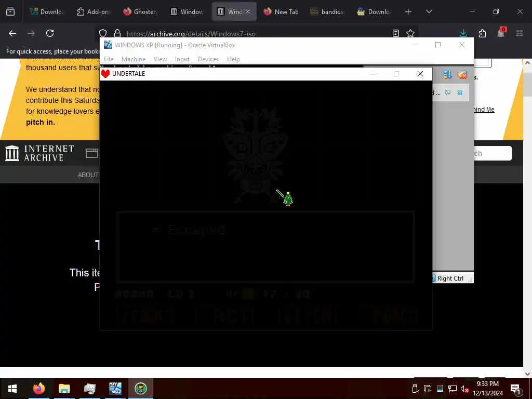Switch to the bandica... browser tab

328,12
